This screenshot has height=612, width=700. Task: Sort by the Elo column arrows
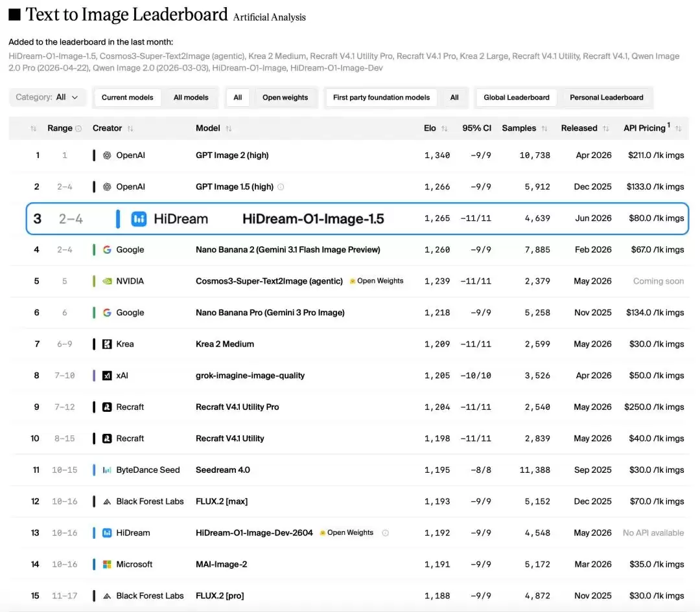444,128
